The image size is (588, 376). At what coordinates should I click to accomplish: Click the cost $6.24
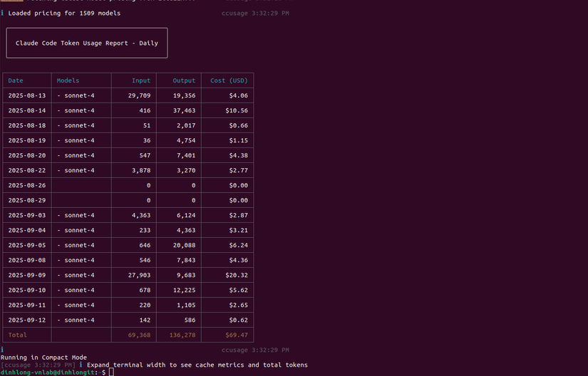(x=239, y=245)
